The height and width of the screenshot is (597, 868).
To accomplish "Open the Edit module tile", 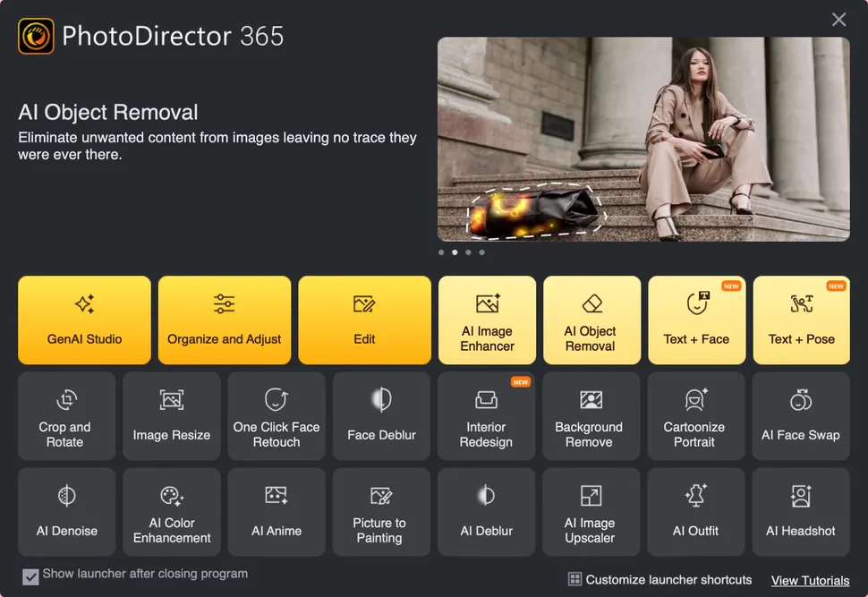I will click(364, 320).
